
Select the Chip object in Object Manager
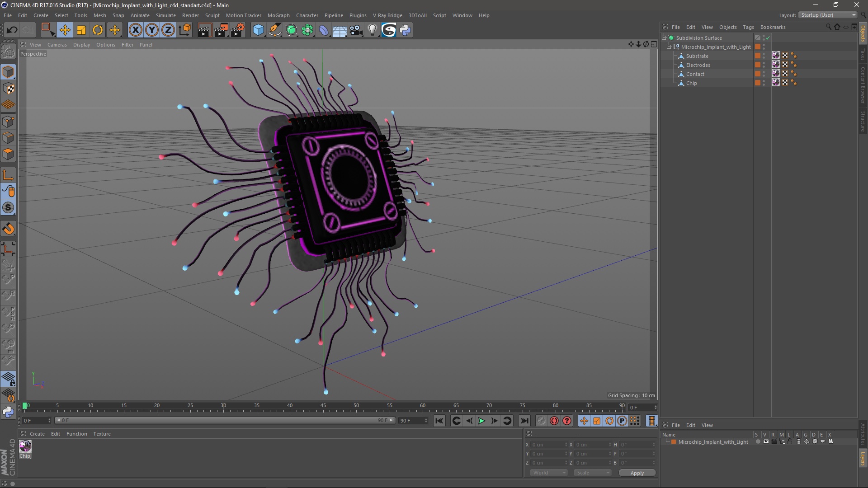pyautogui.click(x=692, y=83)
